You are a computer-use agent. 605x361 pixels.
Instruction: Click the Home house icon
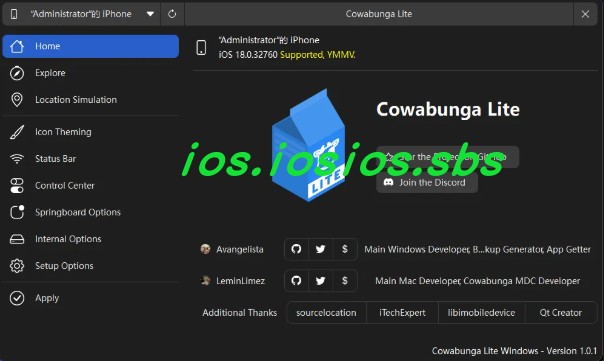(x=17, y=46)
